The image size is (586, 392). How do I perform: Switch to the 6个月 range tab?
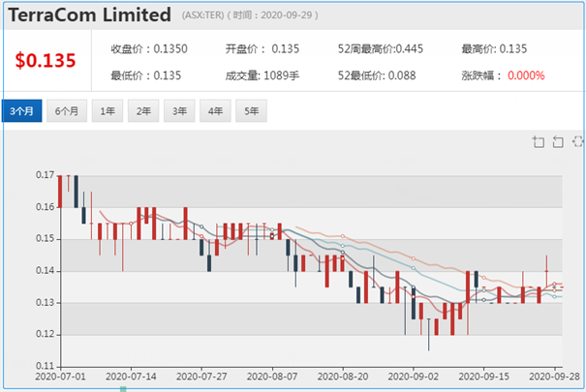[x=67, y=111]
